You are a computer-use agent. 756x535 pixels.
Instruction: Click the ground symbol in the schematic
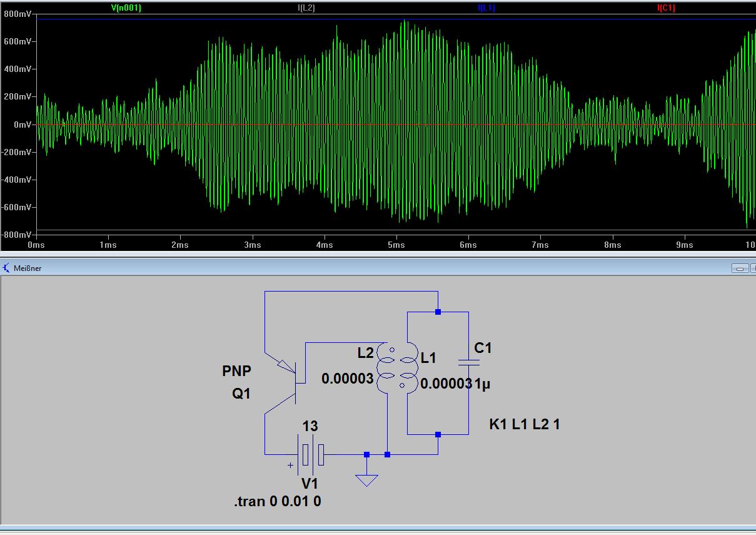(x=367, y=479)
